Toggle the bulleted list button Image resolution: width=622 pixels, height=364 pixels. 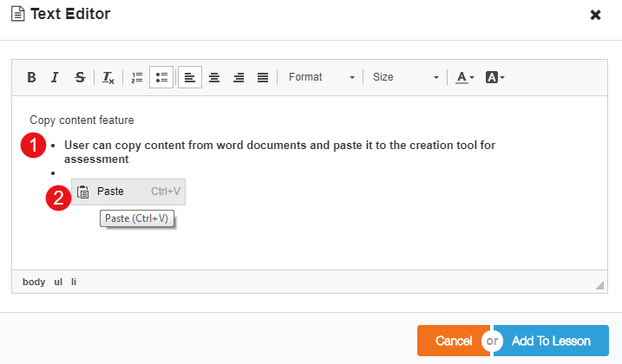(x=160, y=77)
